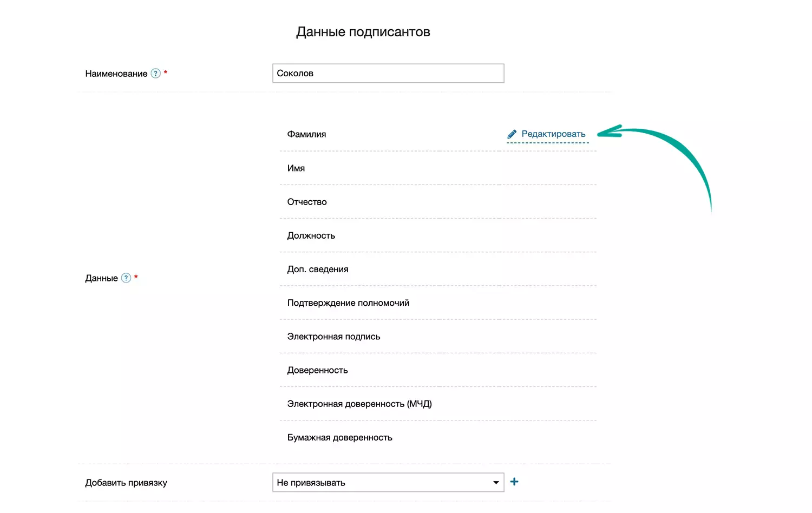The height and width of the screenshot is (513, 812).
Task: Click help icon next to Данные
Action: [126, 278]
